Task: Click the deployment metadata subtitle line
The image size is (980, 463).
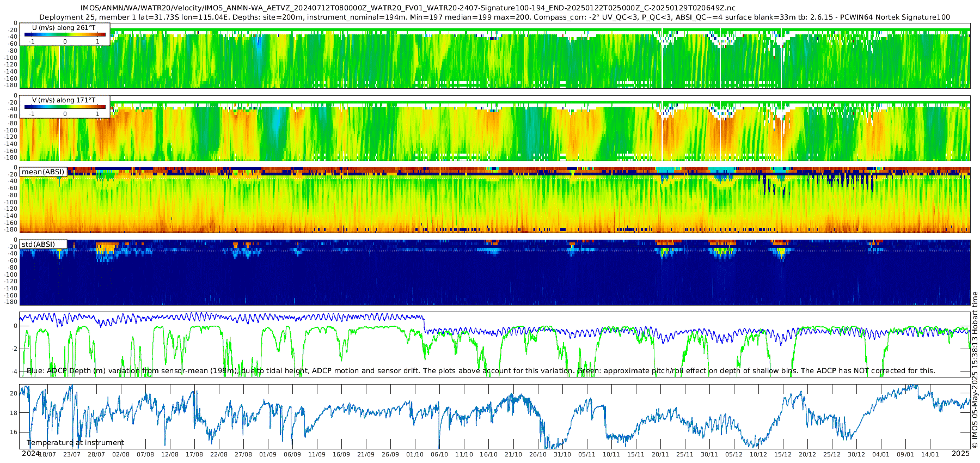Action: [x=494, y=17]
